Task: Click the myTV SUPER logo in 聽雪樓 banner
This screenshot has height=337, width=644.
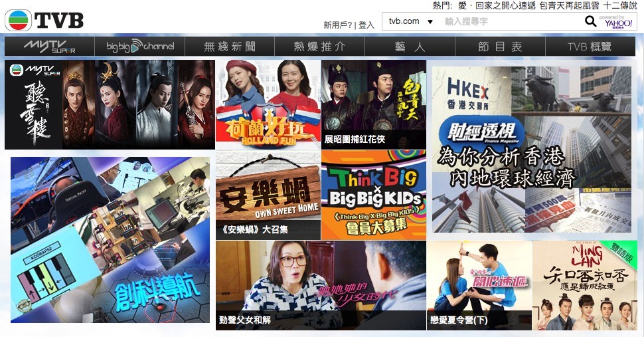Action: pyautogui.click(x=35, y=70)
